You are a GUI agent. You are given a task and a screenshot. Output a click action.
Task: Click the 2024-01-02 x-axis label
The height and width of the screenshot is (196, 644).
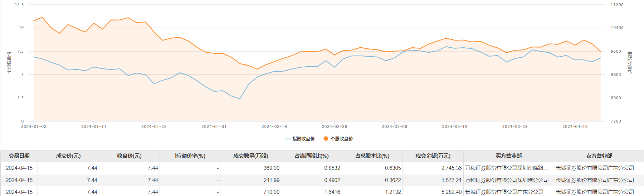pos(34,126)
